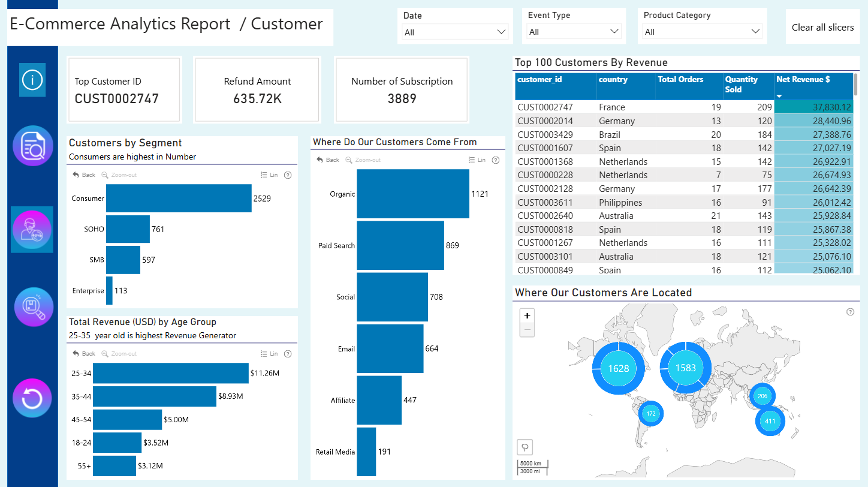Click the 1583 customer cluster on map
This screenshot has width=868, height=487.
[686, 368]
